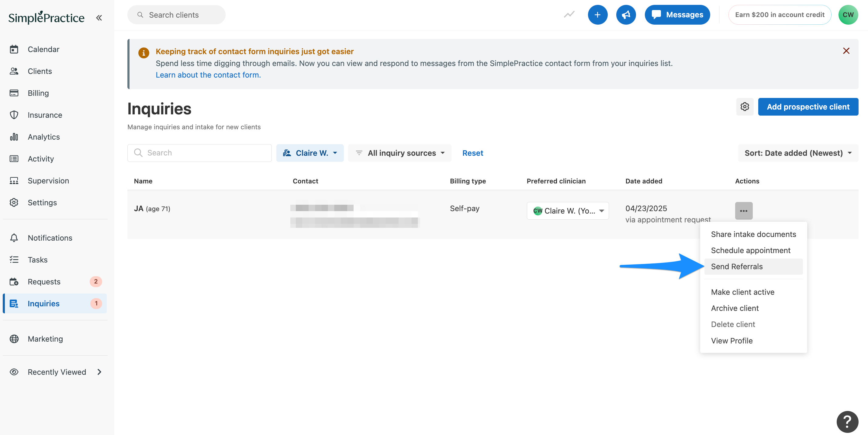Image resolution: width=868 pixels, height=435 pixels.
Task: Click the trend line icon in top bar
Action: [x=569, y=15]
